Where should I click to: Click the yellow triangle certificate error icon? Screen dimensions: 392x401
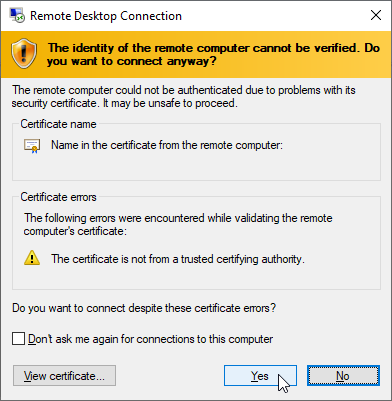(32, 258)
